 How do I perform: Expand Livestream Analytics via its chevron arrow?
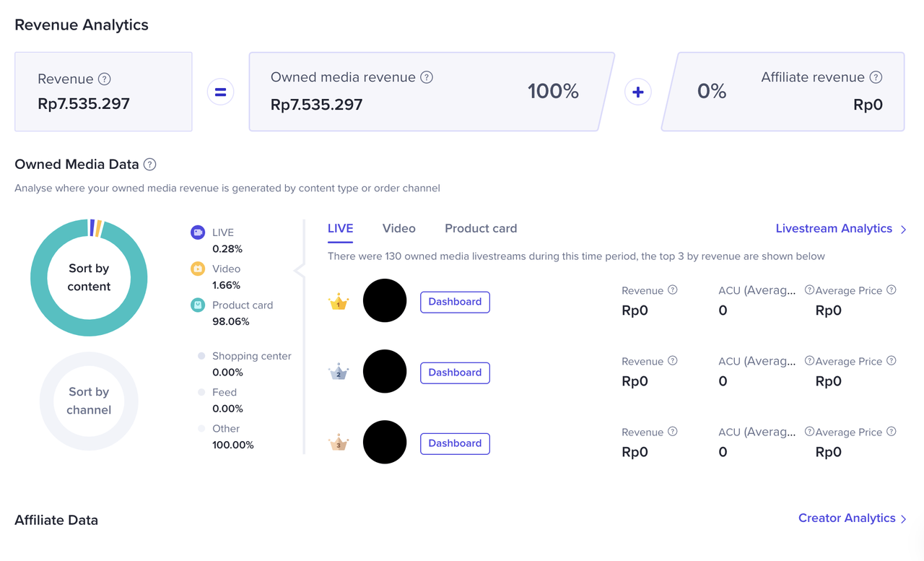[x=904, y=230]
